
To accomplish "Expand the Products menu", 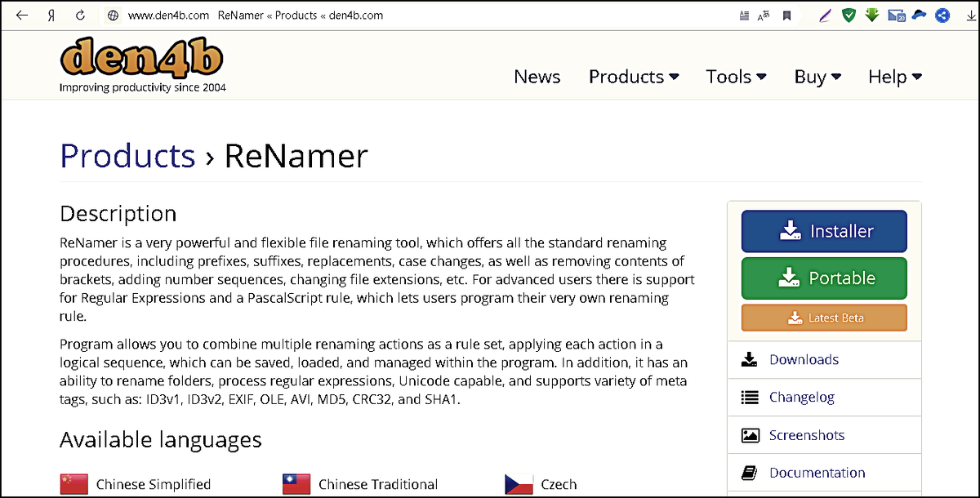I will pos(634,77).
